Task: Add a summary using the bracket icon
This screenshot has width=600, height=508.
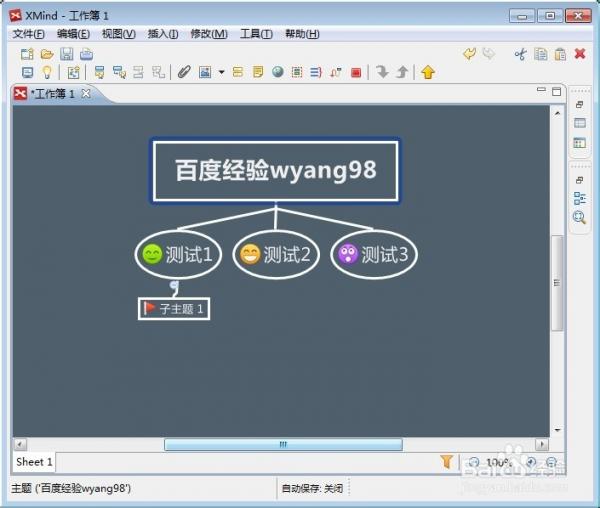Action: pos(316,72)
